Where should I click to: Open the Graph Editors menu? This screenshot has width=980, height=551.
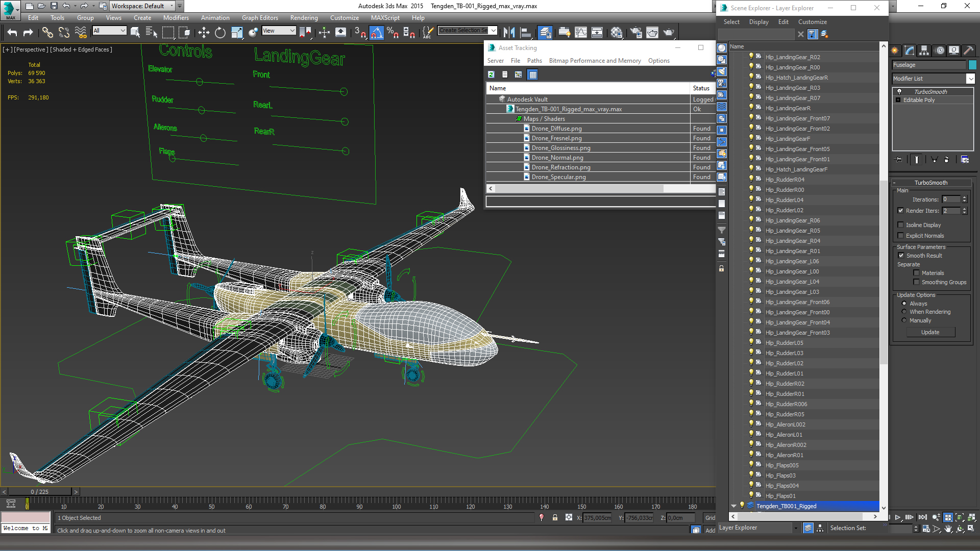[260, 18]
